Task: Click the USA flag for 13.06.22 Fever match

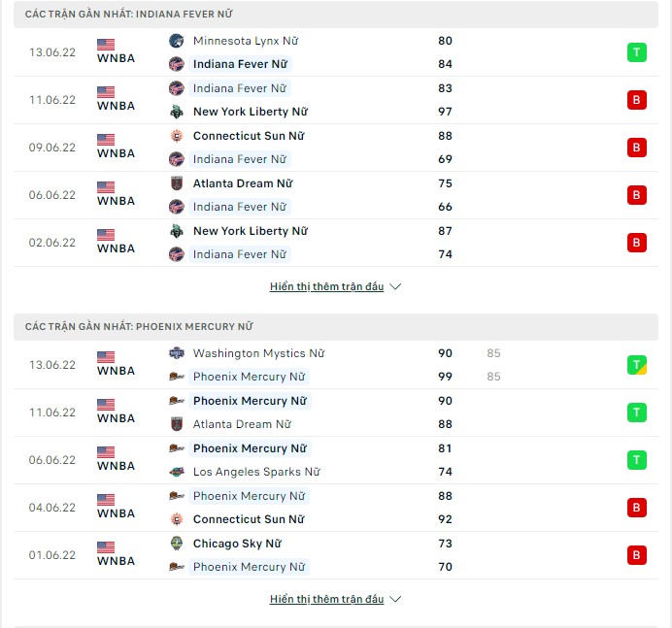Action: click(106, 44)
